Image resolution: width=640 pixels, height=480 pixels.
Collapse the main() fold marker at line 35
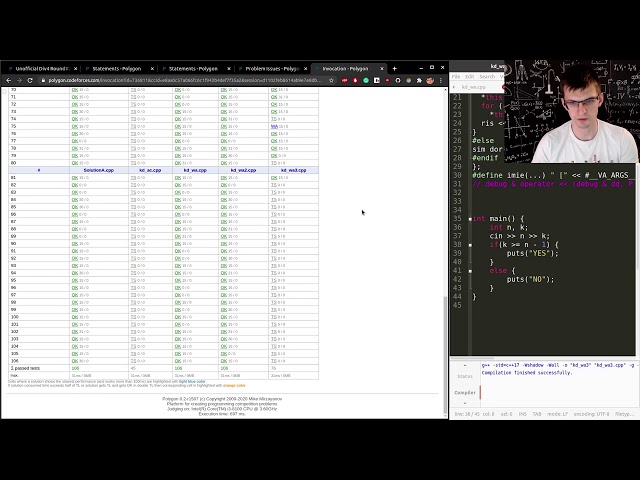point(470,219)
